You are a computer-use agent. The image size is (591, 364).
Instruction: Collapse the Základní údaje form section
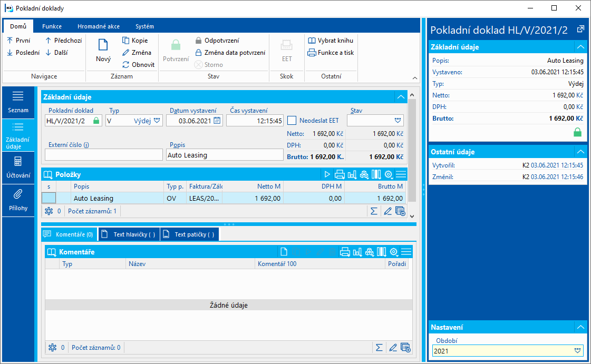[401, 97]
